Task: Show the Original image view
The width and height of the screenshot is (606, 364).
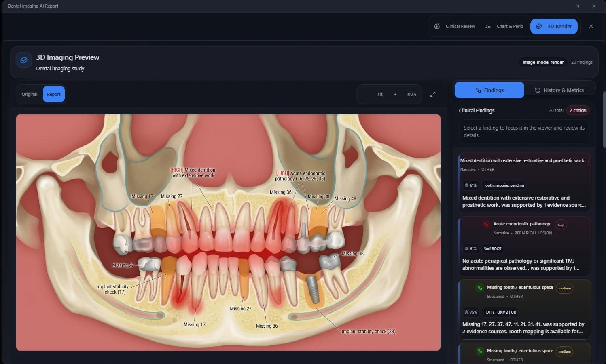Action: [x=30, y=94]
